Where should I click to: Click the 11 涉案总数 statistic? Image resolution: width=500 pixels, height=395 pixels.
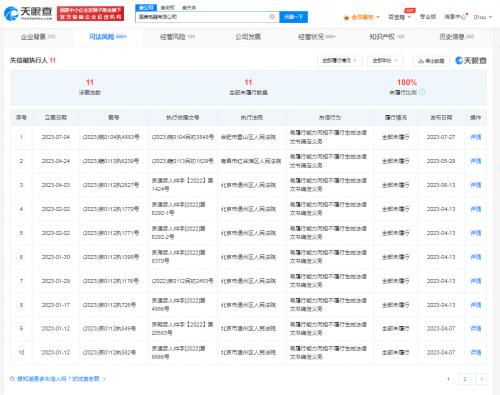pos(90,86)
